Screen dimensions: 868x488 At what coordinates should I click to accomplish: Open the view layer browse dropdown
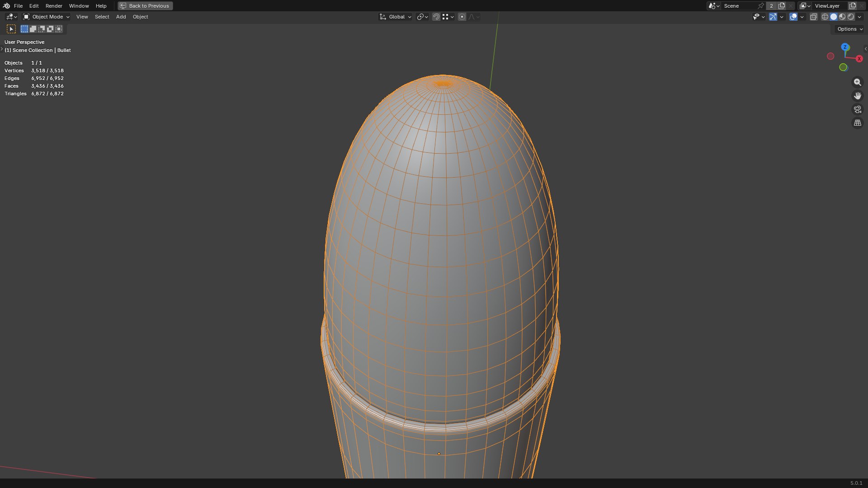(805, 6)
